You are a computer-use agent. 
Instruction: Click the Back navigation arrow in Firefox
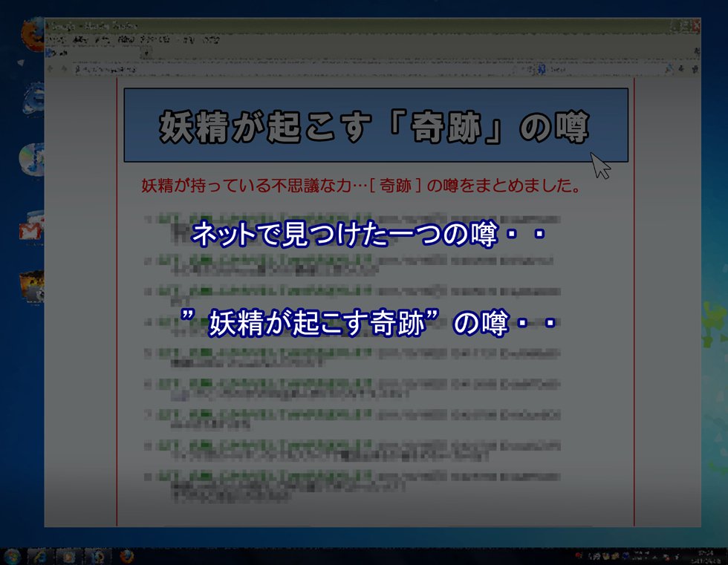(51, 69)
